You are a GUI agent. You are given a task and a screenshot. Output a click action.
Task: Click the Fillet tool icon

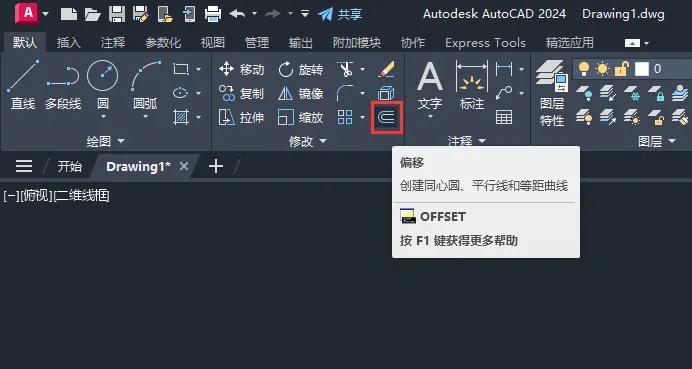click(x=345, y=93)
